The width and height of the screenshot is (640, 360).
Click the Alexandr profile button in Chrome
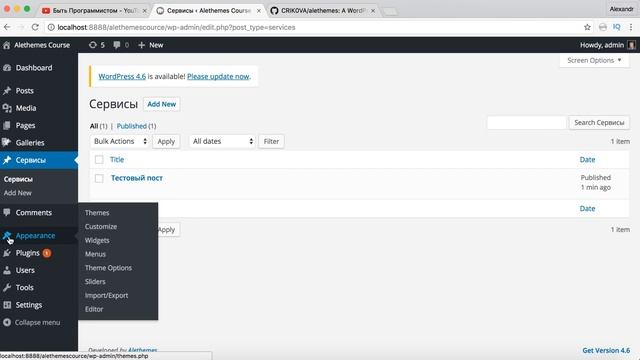(621, 9)
